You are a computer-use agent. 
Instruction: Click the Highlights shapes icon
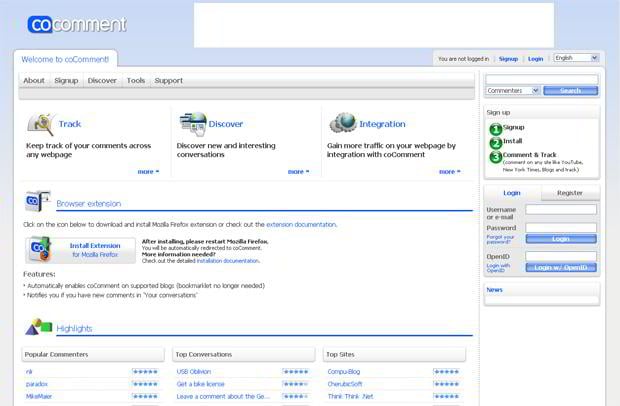38,327
